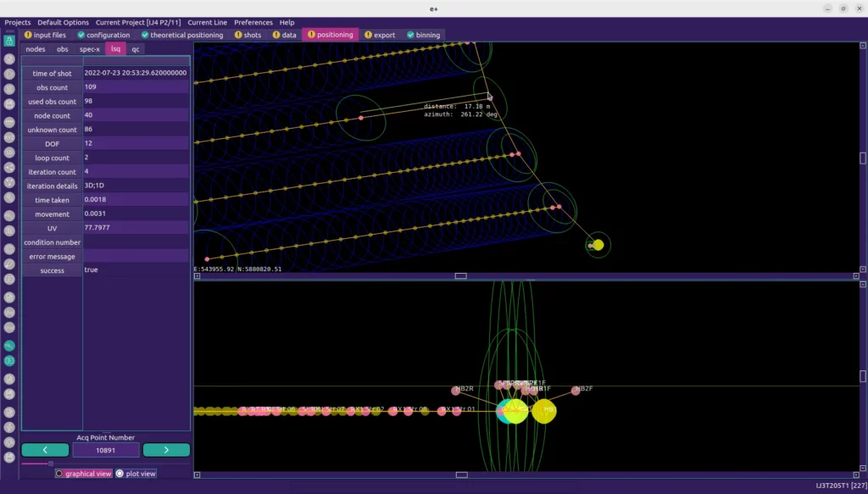Click the bottom view bottom-right corner button
This screenshot has height=494, width=868.
click(856, 475)
